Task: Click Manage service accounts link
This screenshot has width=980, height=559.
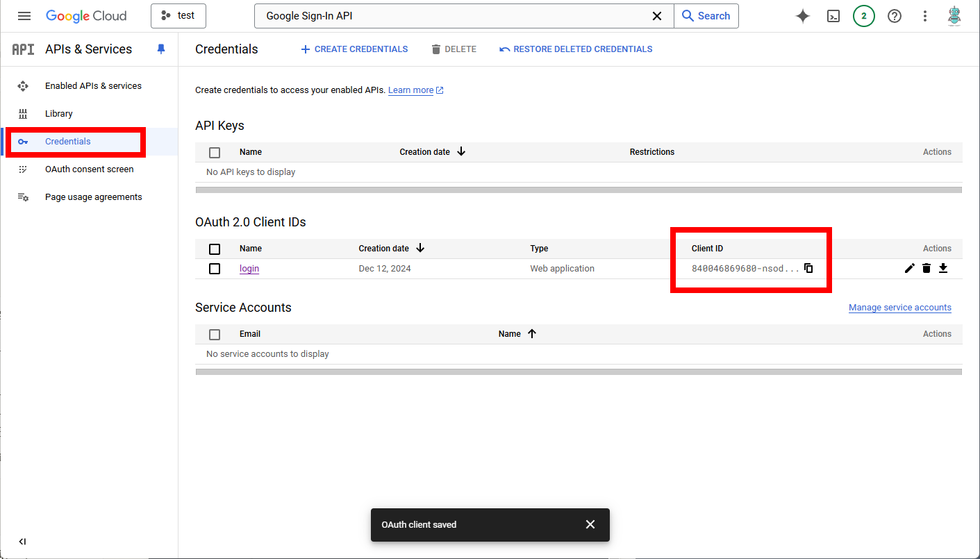Action: 900,308
